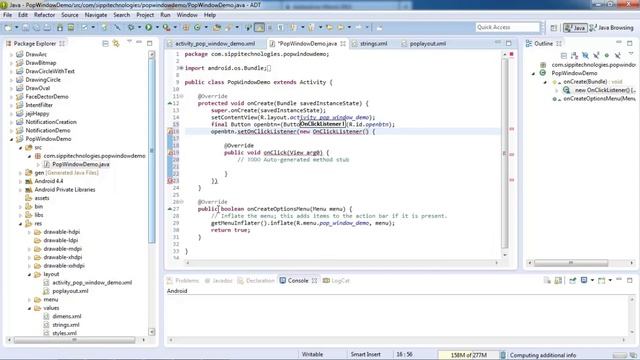Image resolution: width=640 pixels, height=360 pixels.
Task: Toggle Hide Static Members in Outline toolbar
Action: tap(596, 55)
